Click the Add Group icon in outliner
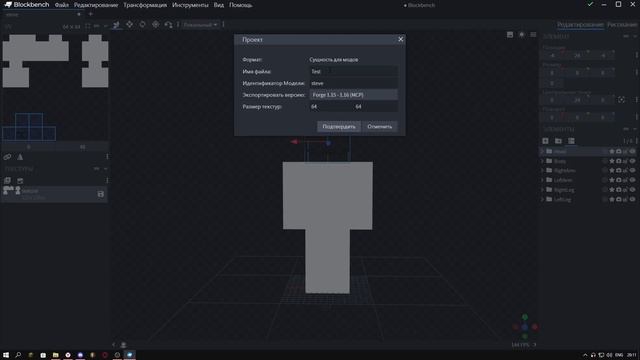This screenshot has width=640, height=360. click(x=558, y=141)
